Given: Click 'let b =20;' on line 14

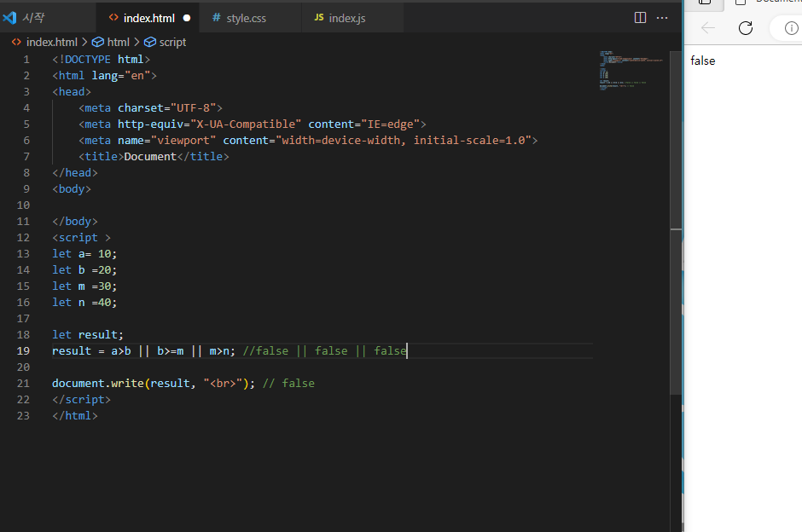Looking at the screenshot, I should (x=84, y=269).
